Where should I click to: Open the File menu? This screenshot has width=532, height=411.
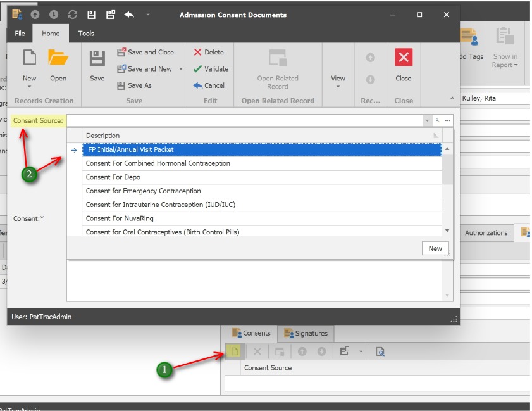click(x=20, y=34)
